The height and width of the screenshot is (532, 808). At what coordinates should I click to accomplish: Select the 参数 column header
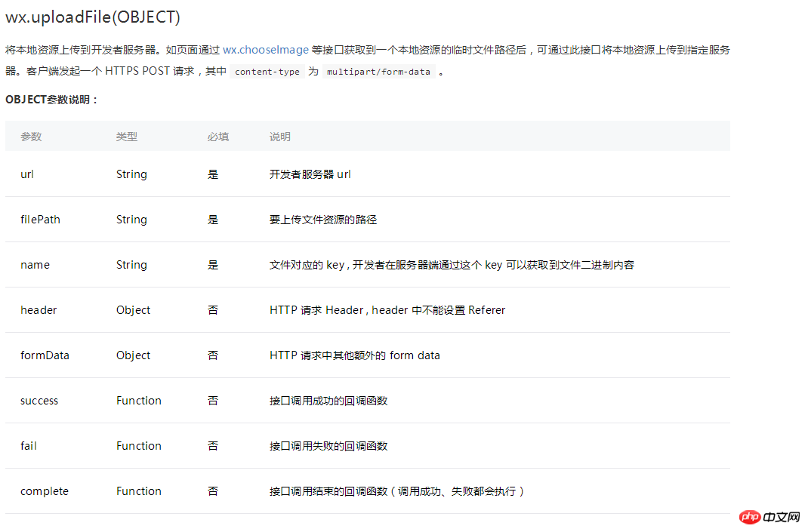(31, 137)
